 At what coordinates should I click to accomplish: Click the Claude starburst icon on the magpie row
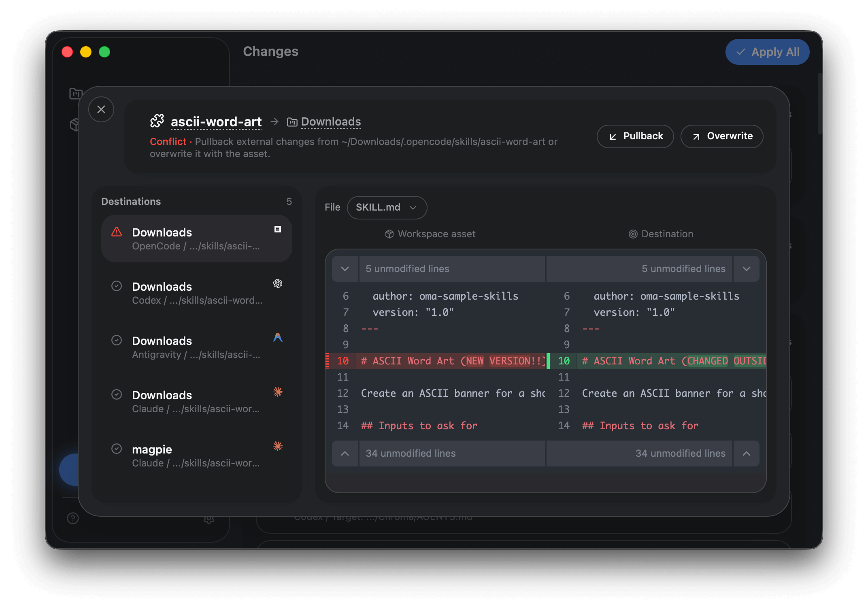(x=278, y=446)
